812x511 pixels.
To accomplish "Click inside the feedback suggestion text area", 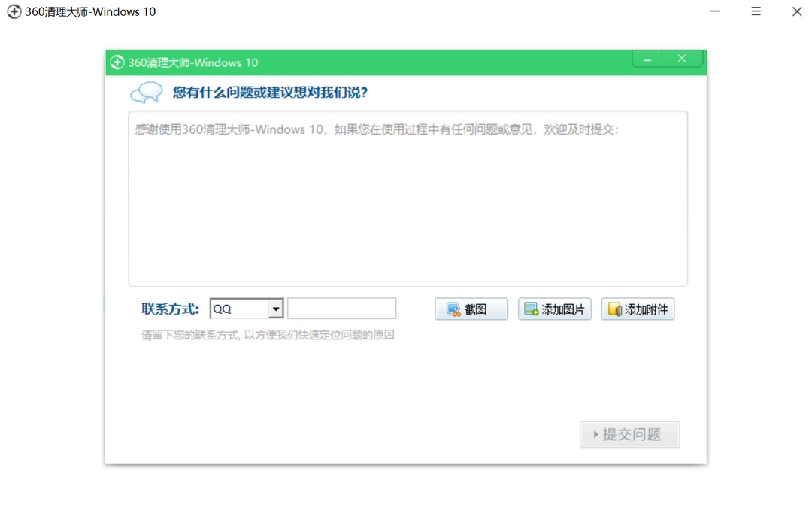I will click(x=408, y=197).
